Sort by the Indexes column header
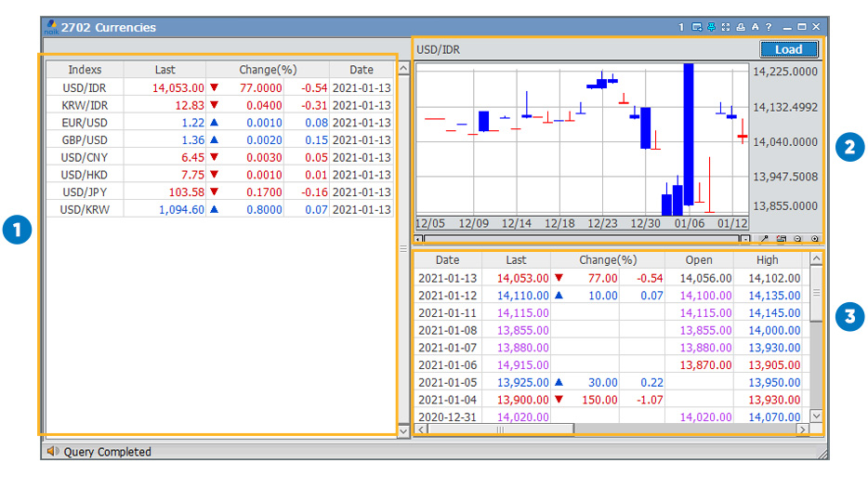868x489 pixels. click(x=85, y=70)
